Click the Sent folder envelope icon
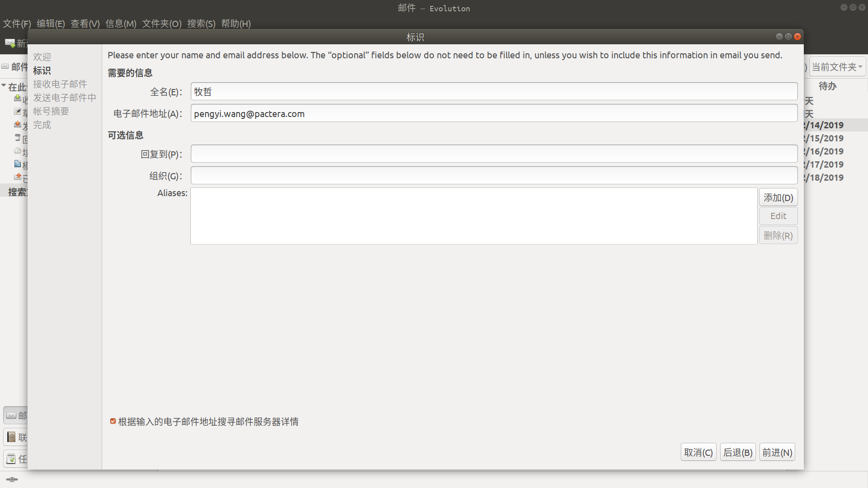Viewport: 868px width, 488px height. pyautogui.click(x=18, y=177)
